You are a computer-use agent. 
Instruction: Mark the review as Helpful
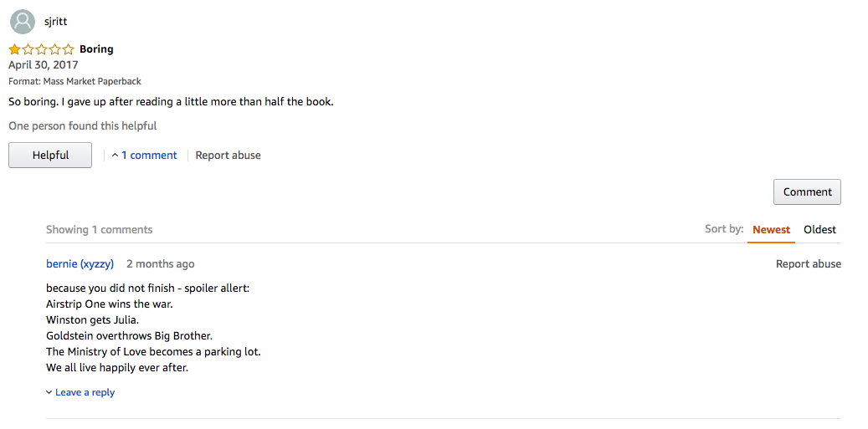(50, 156)
